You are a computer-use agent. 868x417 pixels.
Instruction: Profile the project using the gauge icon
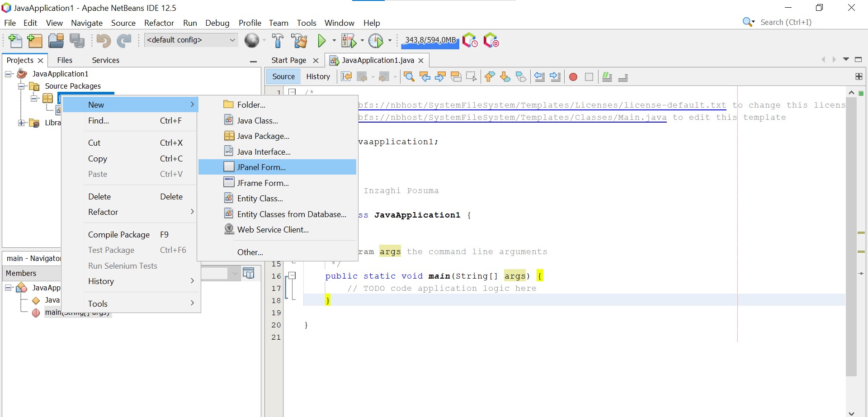pyautogui.click(x=377, y=40)
